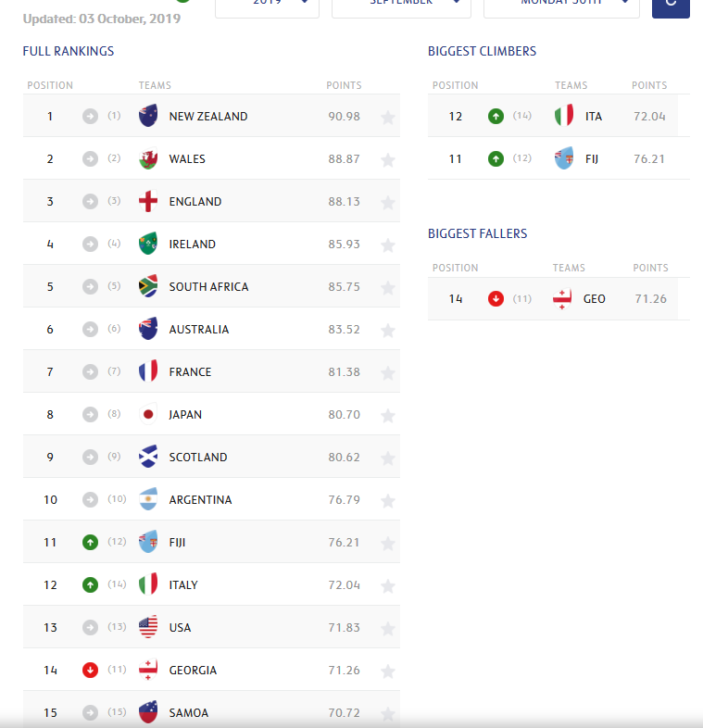The height and width of the screenshot is (728, 703).
Task: Favorite New Zealand with its star icon
Action: coord(388,118)
